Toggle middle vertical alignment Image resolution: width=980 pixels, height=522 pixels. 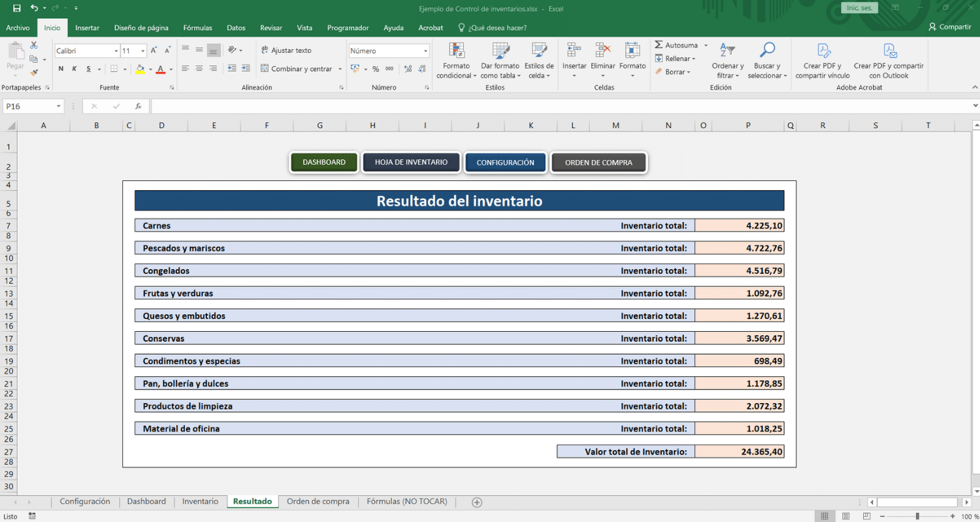[199, 50]
